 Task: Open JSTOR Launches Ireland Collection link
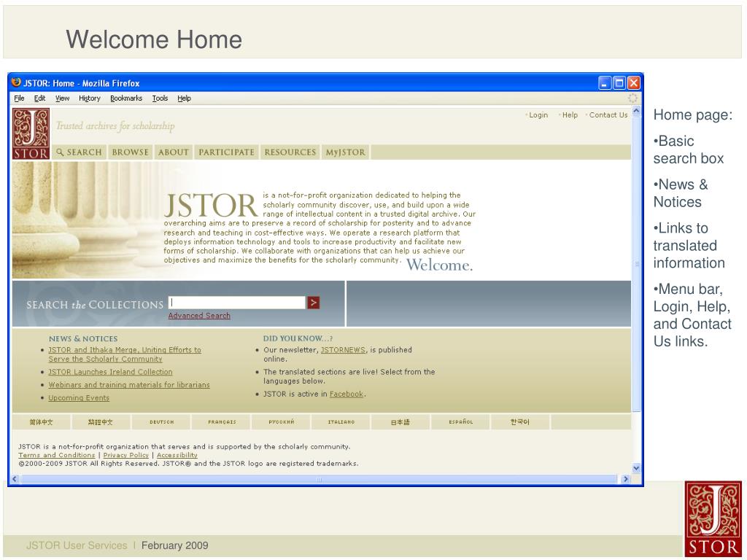click(110, 372)
